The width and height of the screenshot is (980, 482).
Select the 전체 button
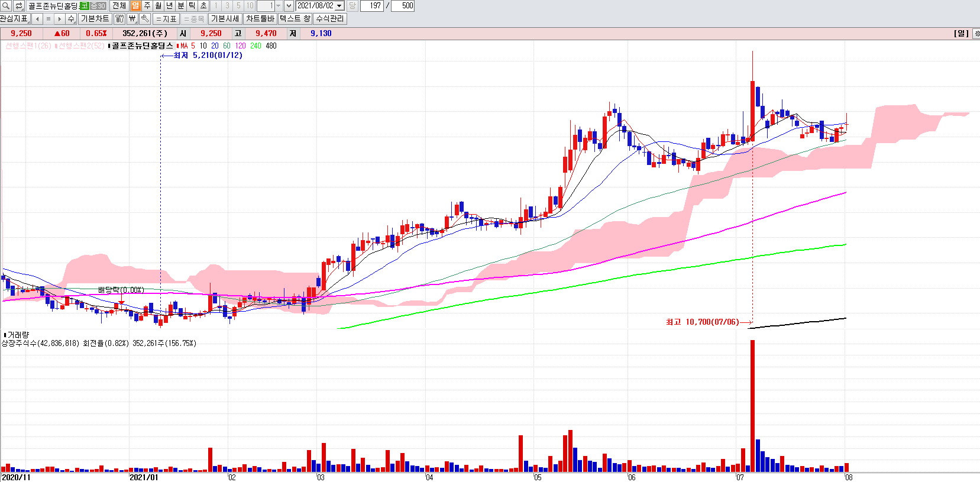(119, 6)
